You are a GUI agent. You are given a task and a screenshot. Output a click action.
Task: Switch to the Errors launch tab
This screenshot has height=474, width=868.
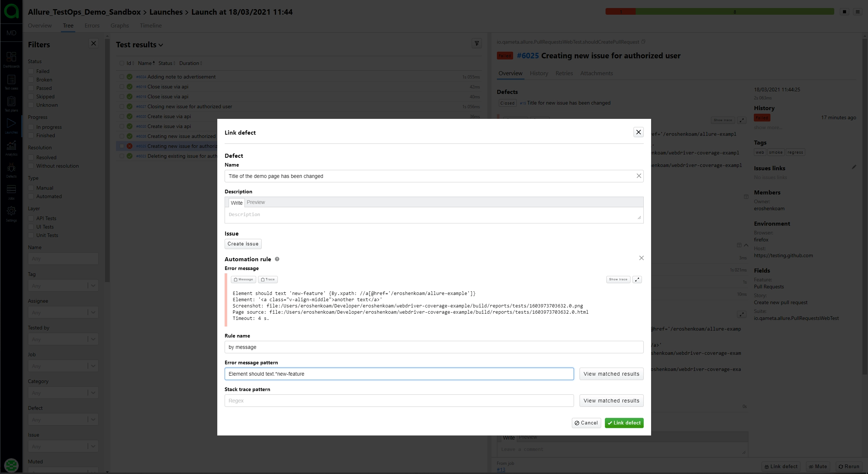coord(92,26)
